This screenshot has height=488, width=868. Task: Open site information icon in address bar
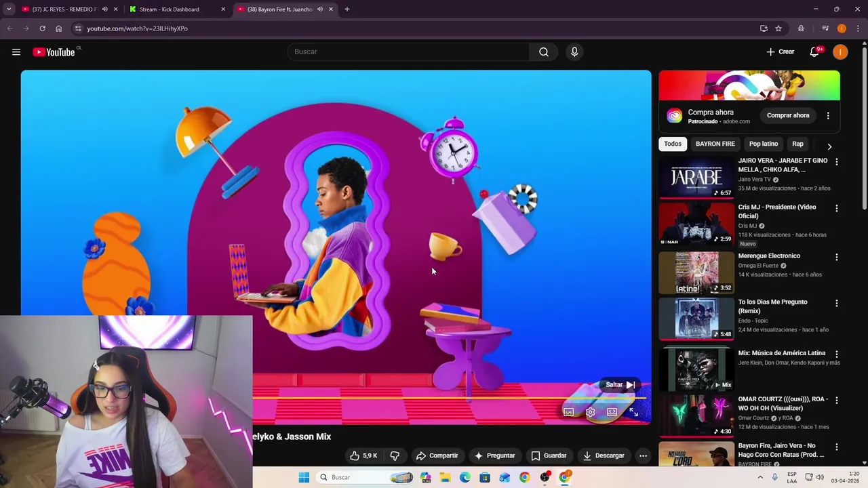coord(78,28)
